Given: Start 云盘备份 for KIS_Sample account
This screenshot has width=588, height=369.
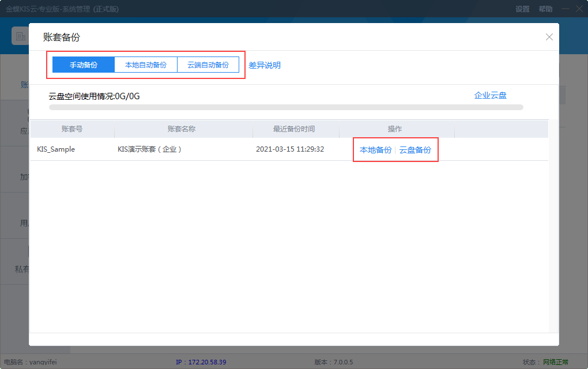Looking at the screenshot, I should pos(415,150).
